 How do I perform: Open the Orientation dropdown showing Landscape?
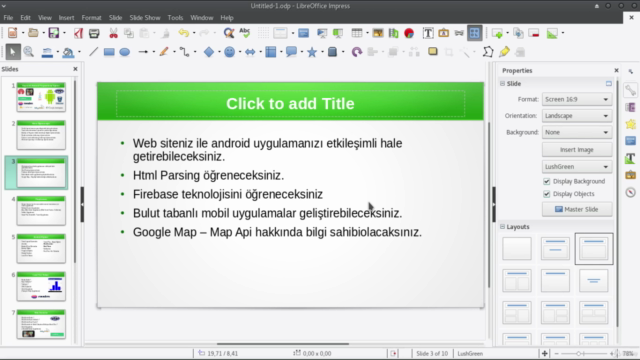pyautogui.click(x=577, y=116)
